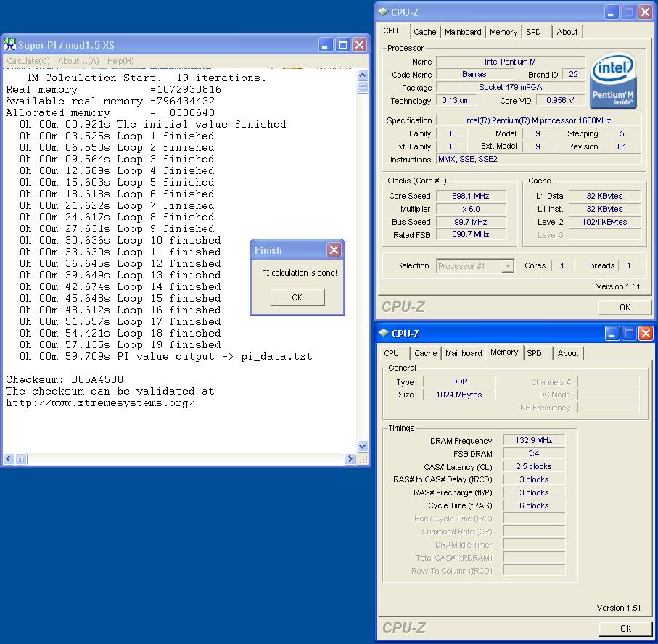
Task: Click the Super PI scroll up arrow
Action: (363, 75)
